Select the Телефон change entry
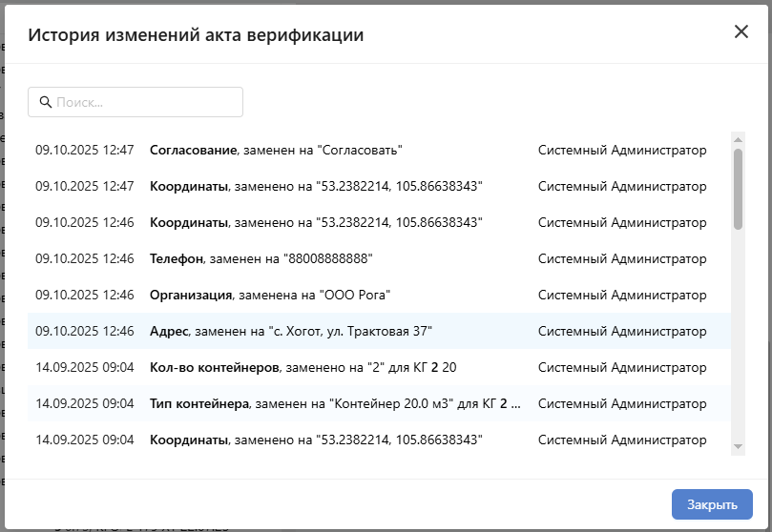This screenshot has width=772, height=532. 261,258
